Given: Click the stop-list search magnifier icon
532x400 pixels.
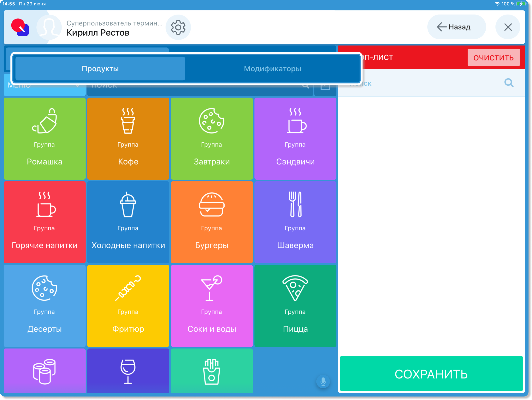Looking at the screenshot, I should point(509,83).
